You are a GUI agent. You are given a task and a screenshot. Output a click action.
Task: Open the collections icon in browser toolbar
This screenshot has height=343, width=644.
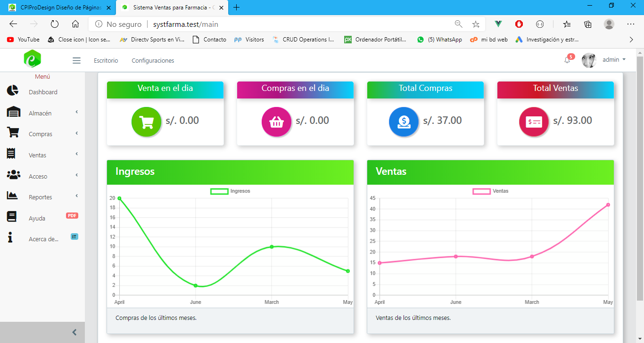pos(588,24)
